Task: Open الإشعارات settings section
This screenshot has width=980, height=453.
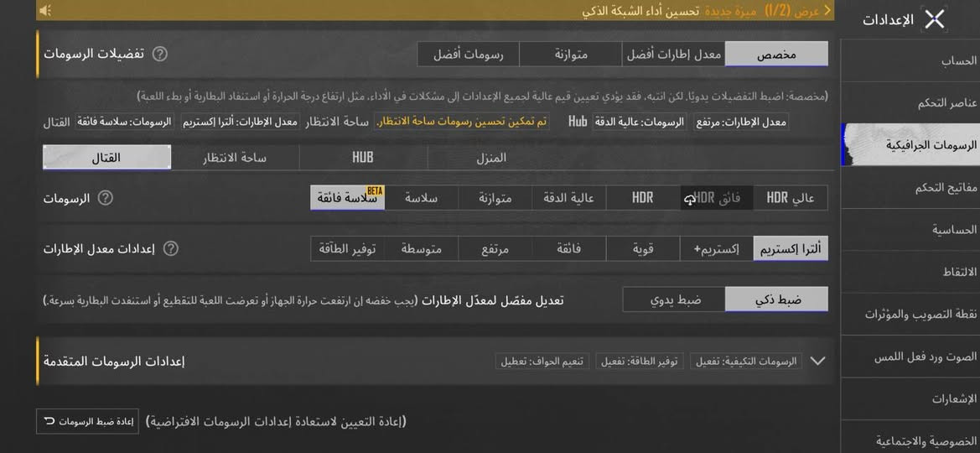Action: [x=910, y=398]
